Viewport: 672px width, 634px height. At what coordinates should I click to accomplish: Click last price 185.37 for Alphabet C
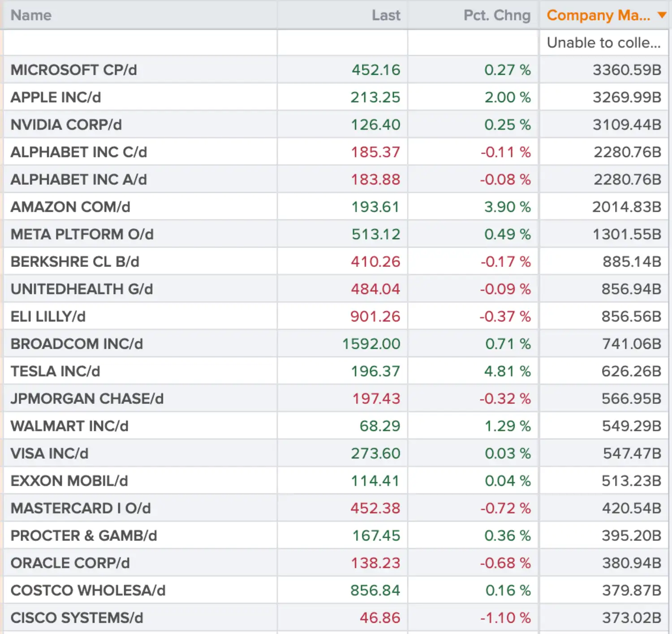coord(375,152)
